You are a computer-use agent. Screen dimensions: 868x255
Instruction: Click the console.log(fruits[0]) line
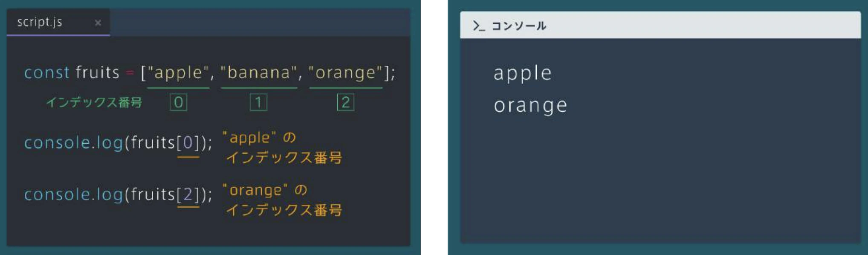click(x=118, y=142)
